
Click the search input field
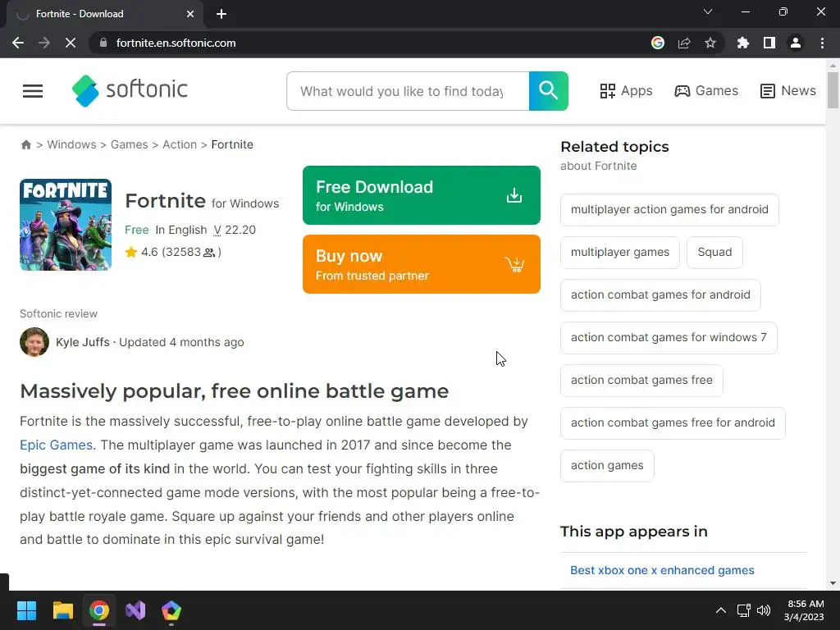point(408,91)
